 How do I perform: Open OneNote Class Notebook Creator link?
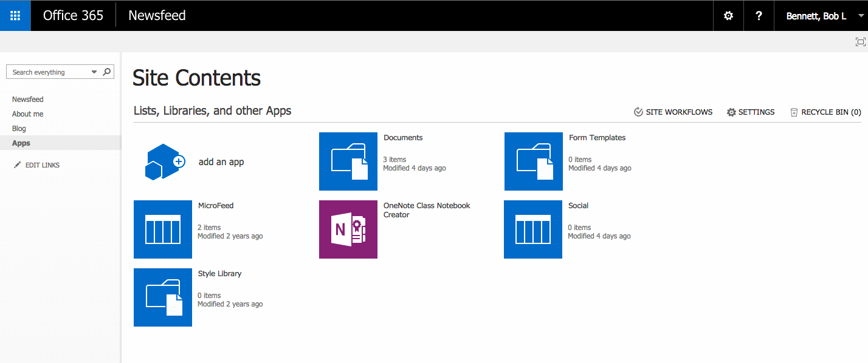427,210
